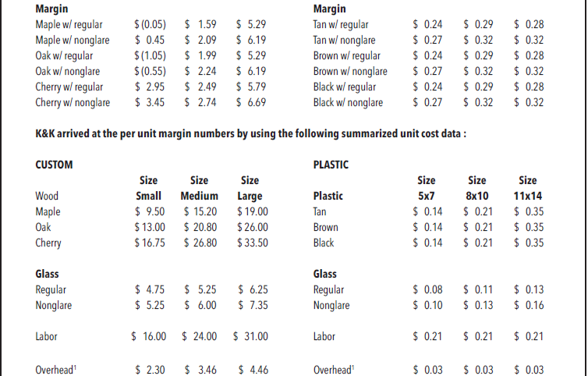The image size is (588, 376).
Task: Click the Medium size column header
Action: coord(199,196)
